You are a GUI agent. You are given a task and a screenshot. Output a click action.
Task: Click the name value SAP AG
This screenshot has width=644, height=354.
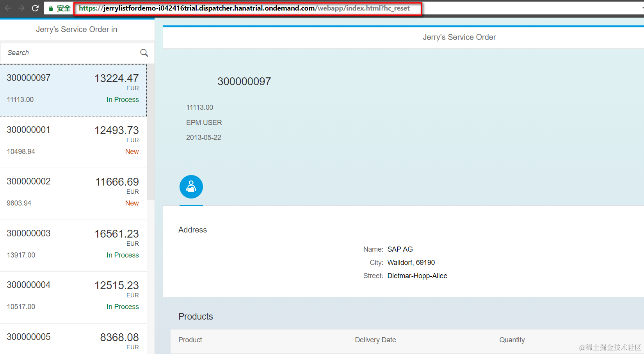click(400, 249)
